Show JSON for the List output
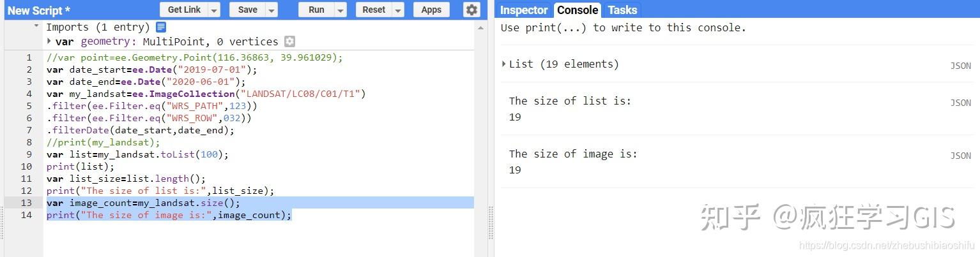Image resolution: width=980 pixels, height=257 pixels. click(x=960, y=66)
